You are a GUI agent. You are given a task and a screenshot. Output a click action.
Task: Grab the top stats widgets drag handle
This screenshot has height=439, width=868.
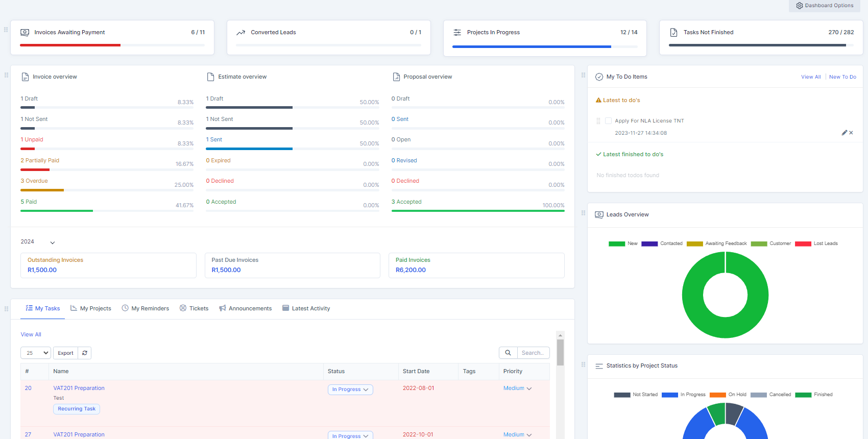pos(6,30)
